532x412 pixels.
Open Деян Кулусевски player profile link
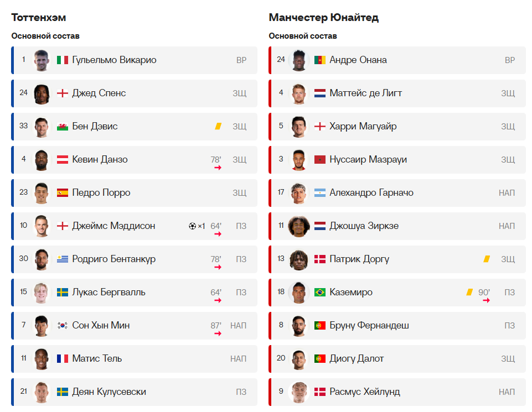(x=109, y=392)
